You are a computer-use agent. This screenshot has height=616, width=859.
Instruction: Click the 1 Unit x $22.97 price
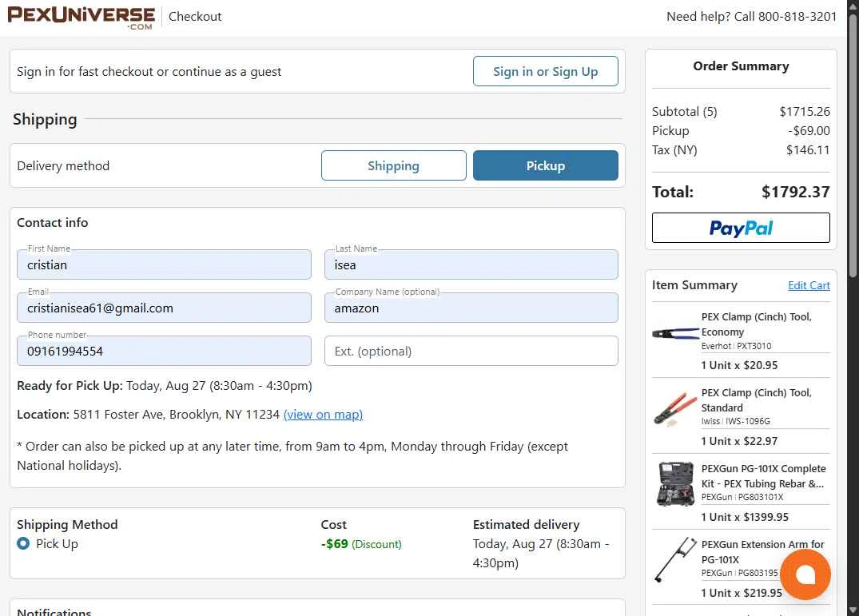[739, 441]
